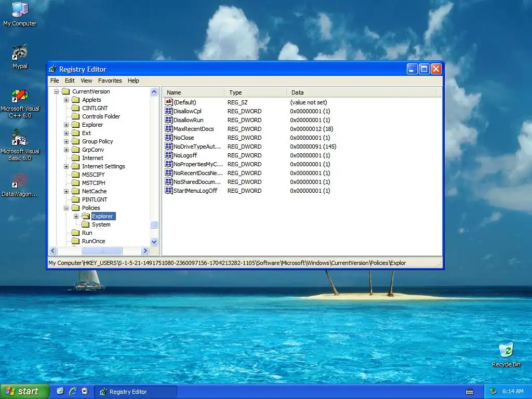532x399 pixels.
Task: Click the RunOnce folder icon
Action: (x=76, y=241)
